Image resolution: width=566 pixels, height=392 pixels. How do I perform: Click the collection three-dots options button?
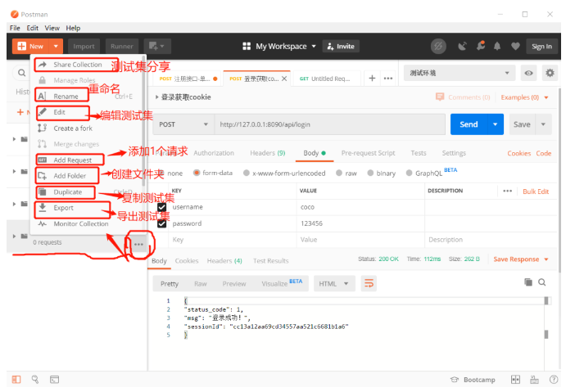[x=138, y=245]
